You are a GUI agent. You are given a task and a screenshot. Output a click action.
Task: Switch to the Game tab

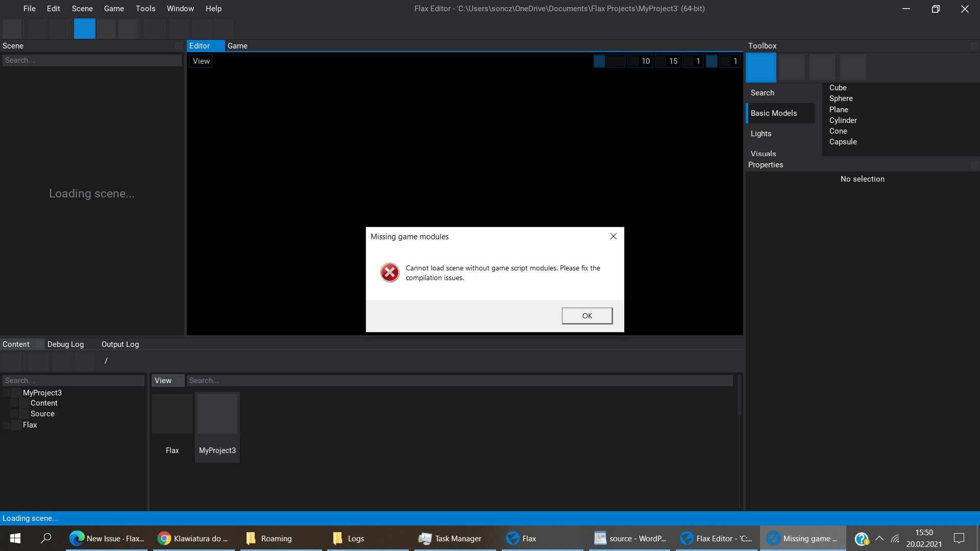[x=237, y=45]
